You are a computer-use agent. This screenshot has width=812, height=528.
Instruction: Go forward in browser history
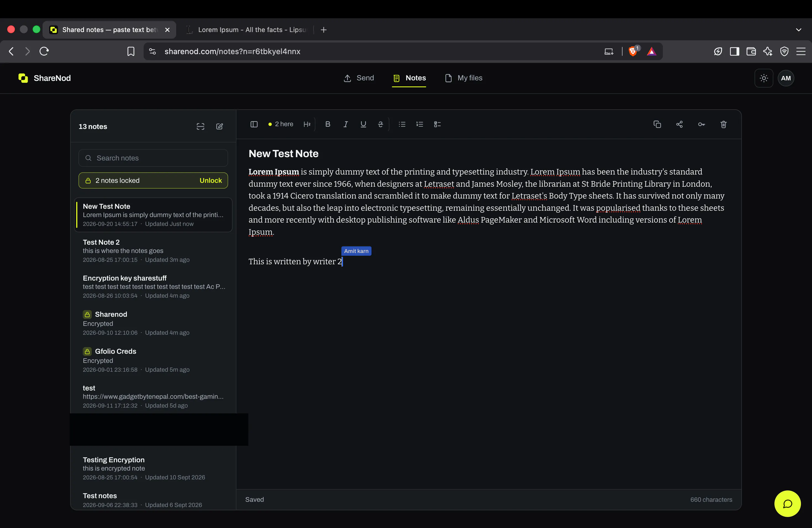28,52
